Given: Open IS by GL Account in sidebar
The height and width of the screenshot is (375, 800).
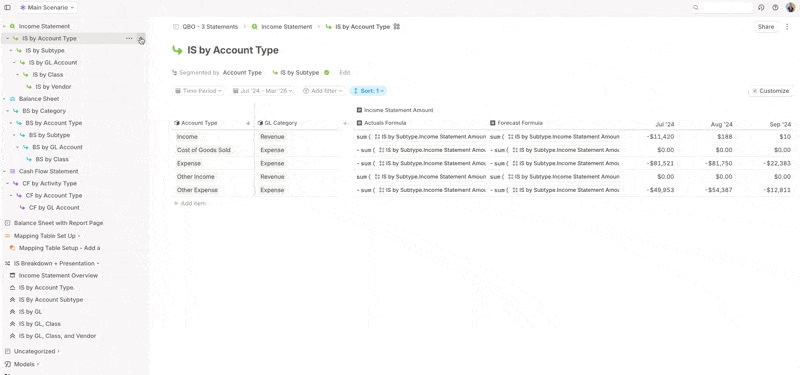Looking at the screenshot, I should click(53, 63).
